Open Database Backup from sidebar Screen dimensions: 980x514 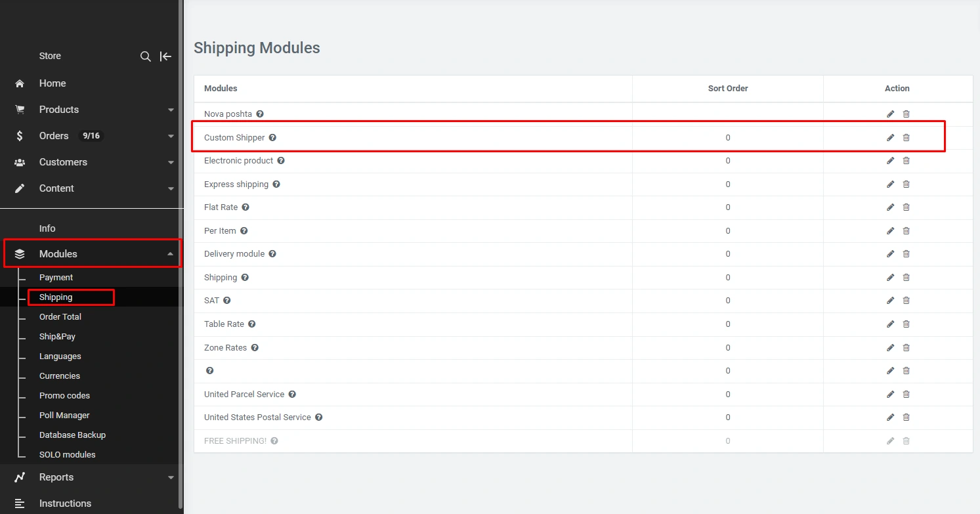[72, 435]
